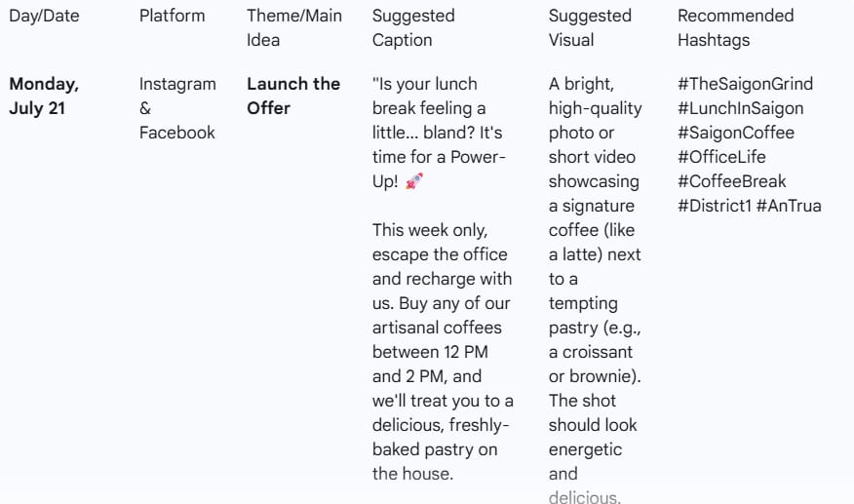The image size is (854, 504).
Task: Click the #OfficeLife hashtag
Action: 721,157
